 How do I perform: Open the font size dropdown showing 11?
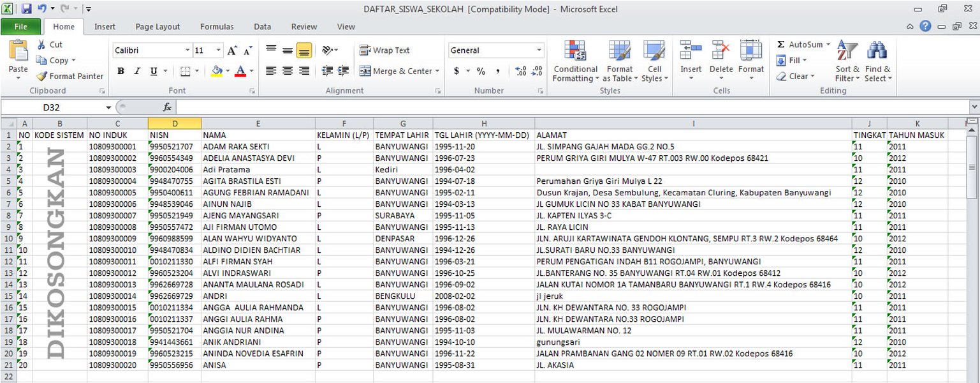(219, 50)
